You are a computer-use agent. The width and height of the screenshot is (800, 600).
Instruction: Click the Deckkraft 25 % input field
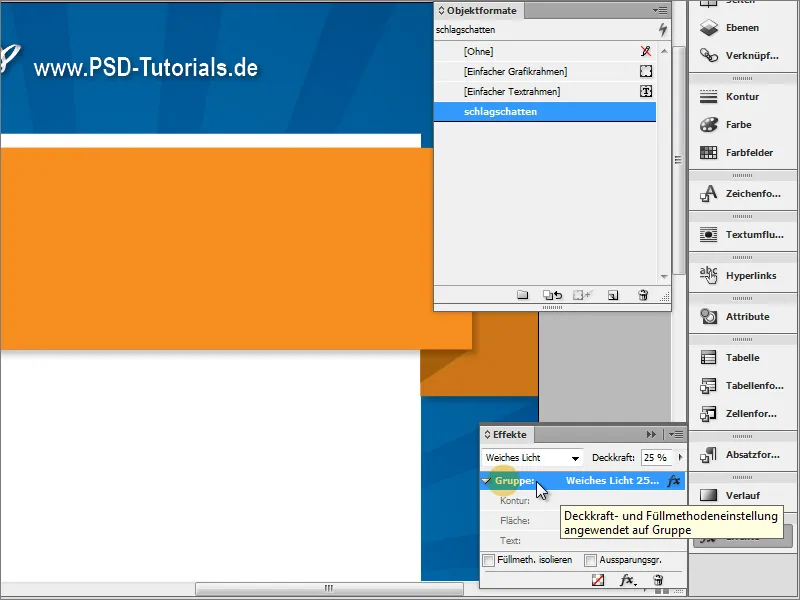click(x=657, y=458)
